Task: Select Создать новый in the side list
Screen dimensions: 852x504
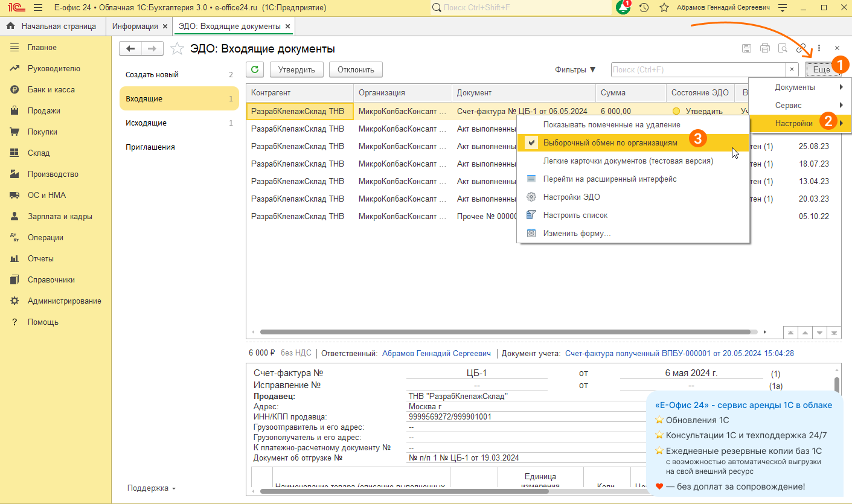Action: (x=179, y=75)
